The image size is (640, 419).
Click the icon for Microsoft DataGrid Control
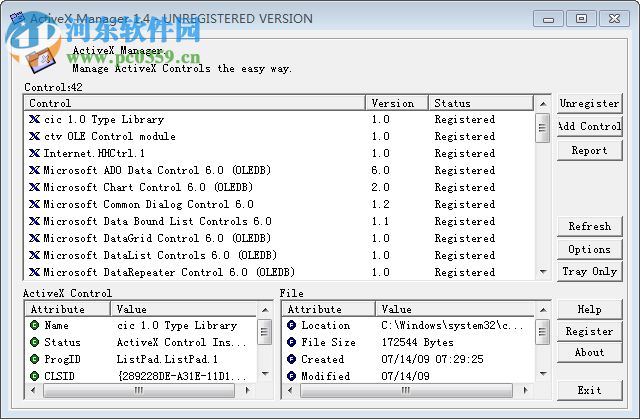coord(35,238)
